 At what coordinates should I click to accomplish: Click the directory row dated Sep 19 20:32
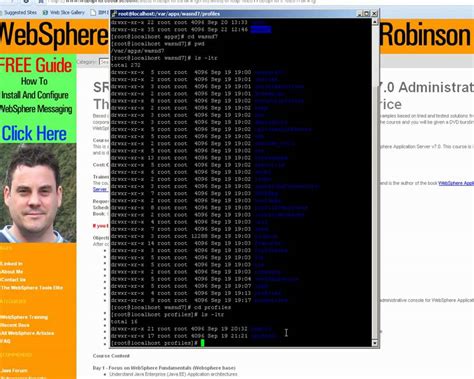coord(192,329)
